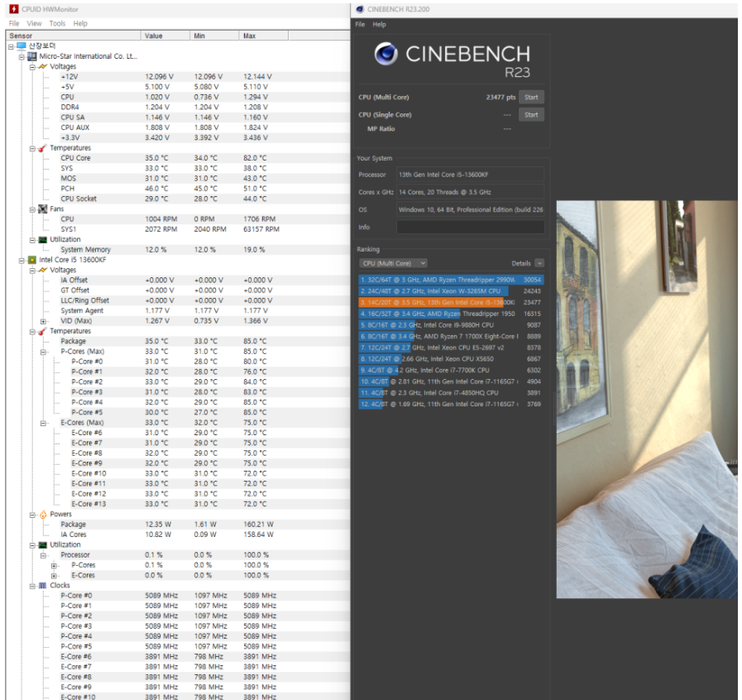The image size is (742, 700).
Task: Open HWMonitor Help menu
Action: tap(80, 23)
